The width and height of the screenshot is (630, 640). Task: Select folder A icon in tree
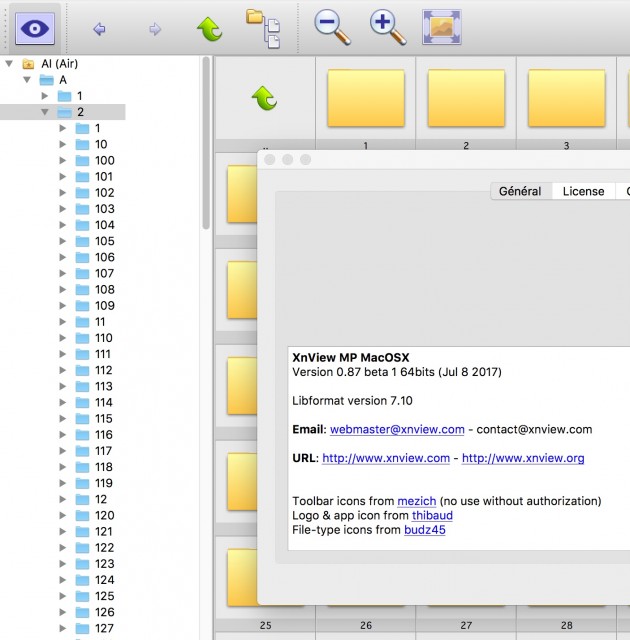click(x=47, y=80)
